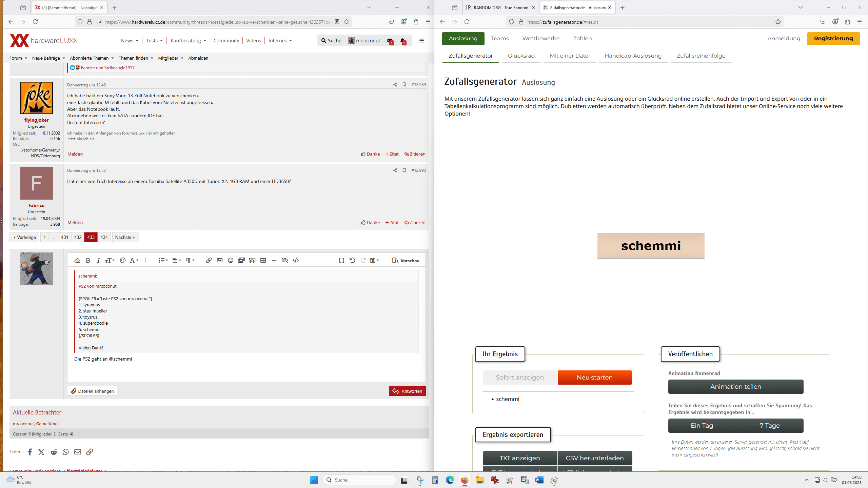Toggle bold formatting in the reply editor
868x488 pixels.
(x=88, y=260)
